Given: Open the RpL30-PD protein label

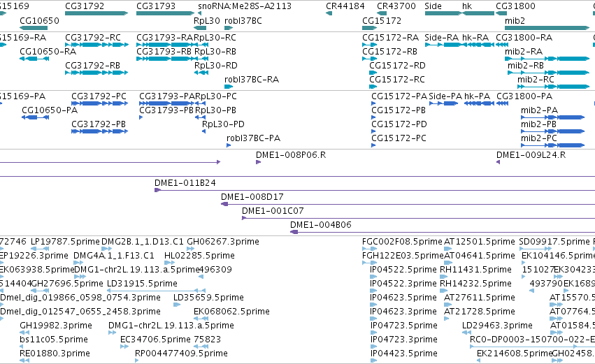Looking at the screenshot, I should pyautogui.click(x=223, y=124).
